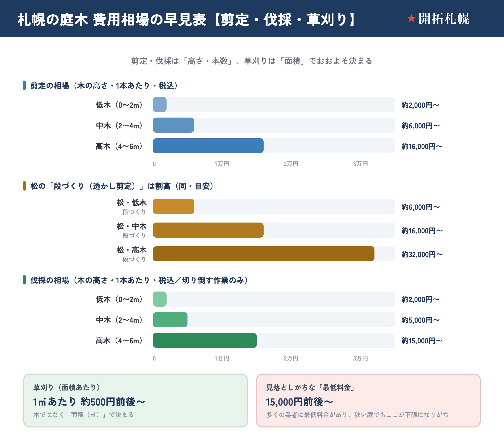Viewport: 504px width, 433px height.
Task: Click the 低木(0〜2m) label in pruning section
Action: (x=119, y=105)
